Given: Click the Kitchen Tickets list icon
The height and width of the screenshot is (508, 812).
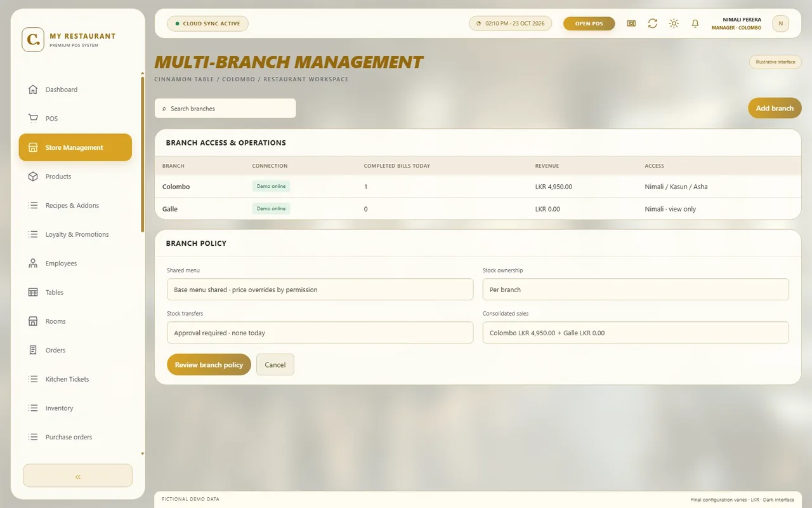Looking at the screenshot, I should tap(33, 379).
